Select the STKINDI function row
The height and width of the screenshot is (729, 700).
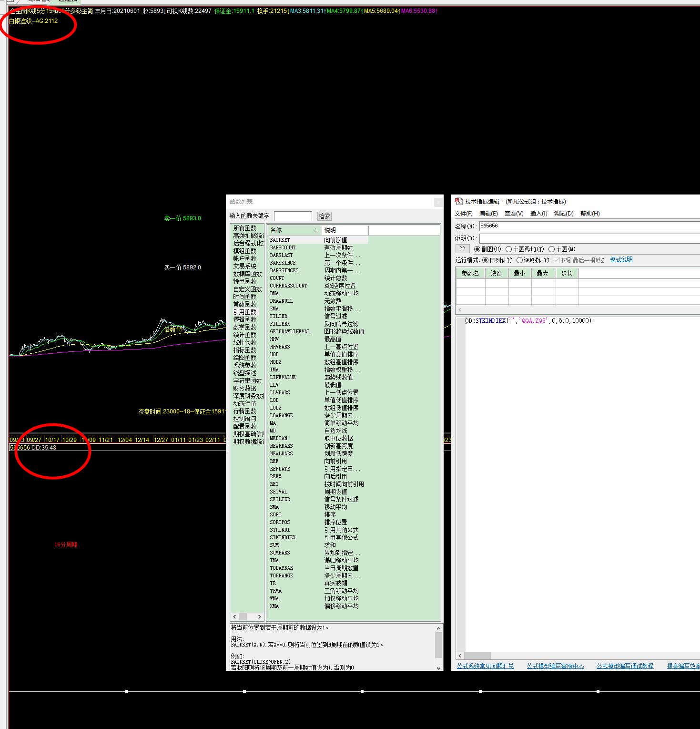point(318,530)
